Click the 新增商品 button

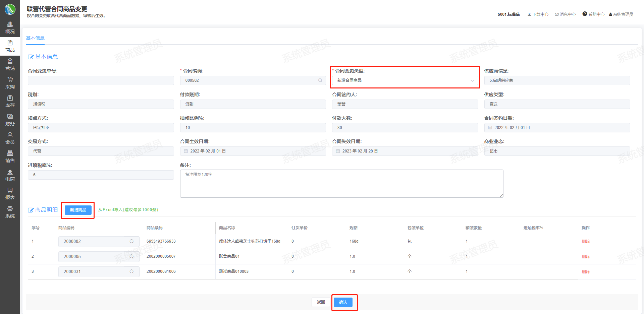coord(78,210)
